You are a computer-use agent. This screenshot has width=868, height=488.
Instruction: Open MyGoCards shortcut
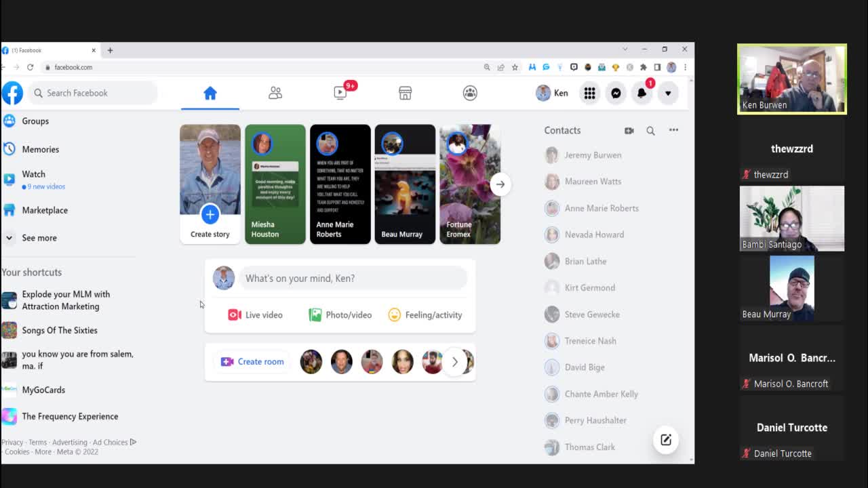click(x=34, y=390)
